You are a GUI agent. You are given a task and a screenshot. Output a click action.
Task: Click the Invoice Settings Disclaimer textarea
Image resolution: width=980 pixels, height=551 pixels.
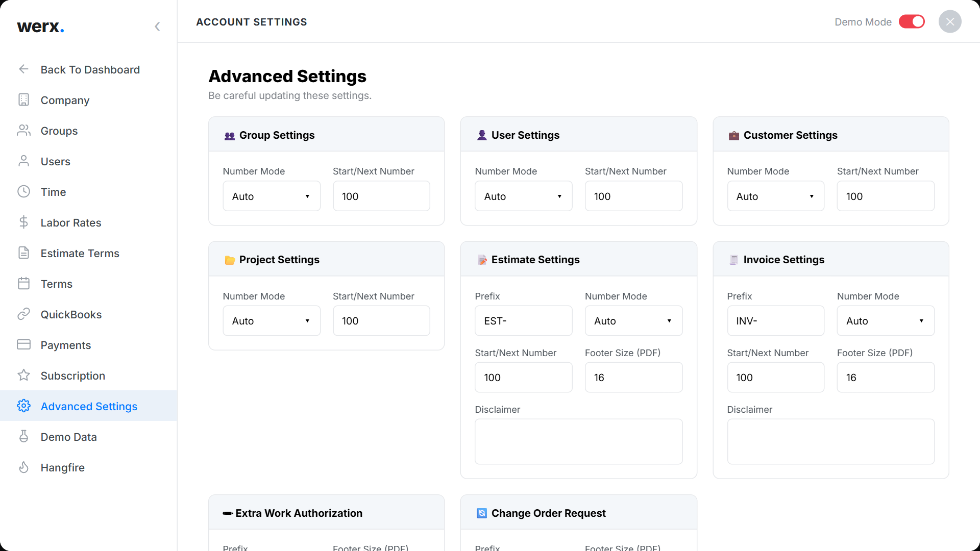[831, 442]
